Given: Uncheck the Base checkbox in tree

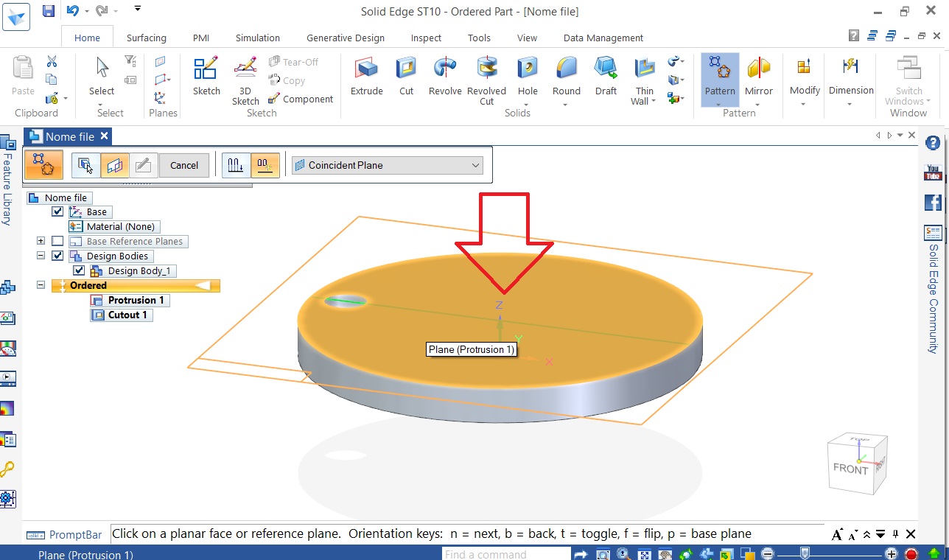Looking at the screenshot, I should pyautogui.click(x=57, y=212).
